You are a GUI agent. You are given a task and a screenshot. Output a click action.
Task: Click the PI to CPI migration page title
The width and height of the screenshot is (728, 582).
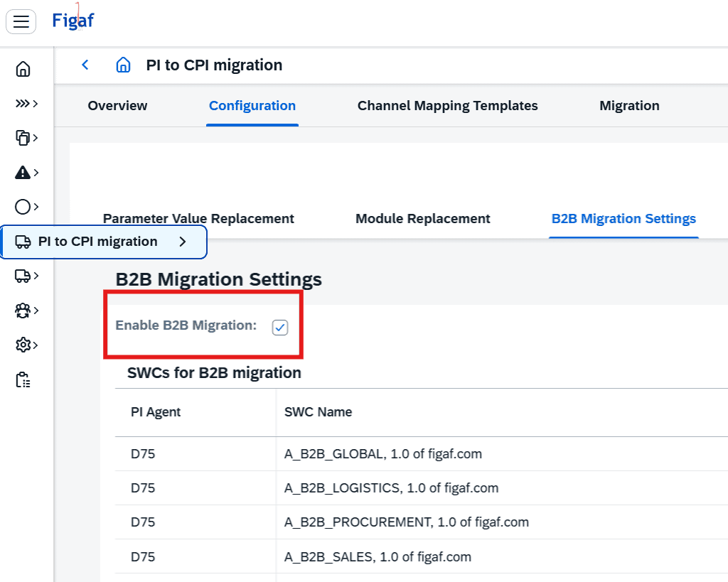[214, 65]
